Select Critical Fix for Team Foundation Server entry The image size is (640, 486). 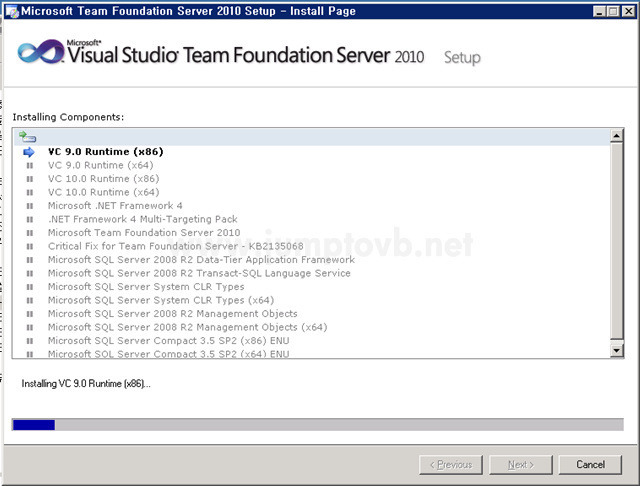tap(176, 246)
